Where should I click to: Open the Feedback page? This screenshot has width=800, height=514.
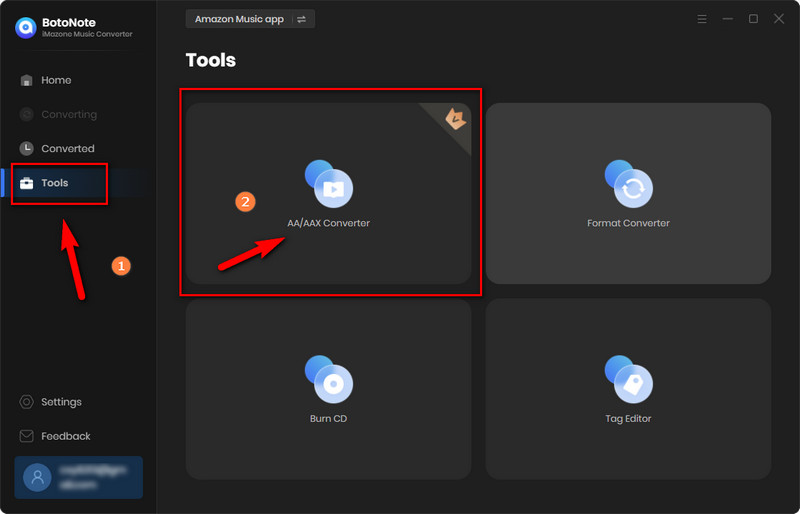[77, 436]
